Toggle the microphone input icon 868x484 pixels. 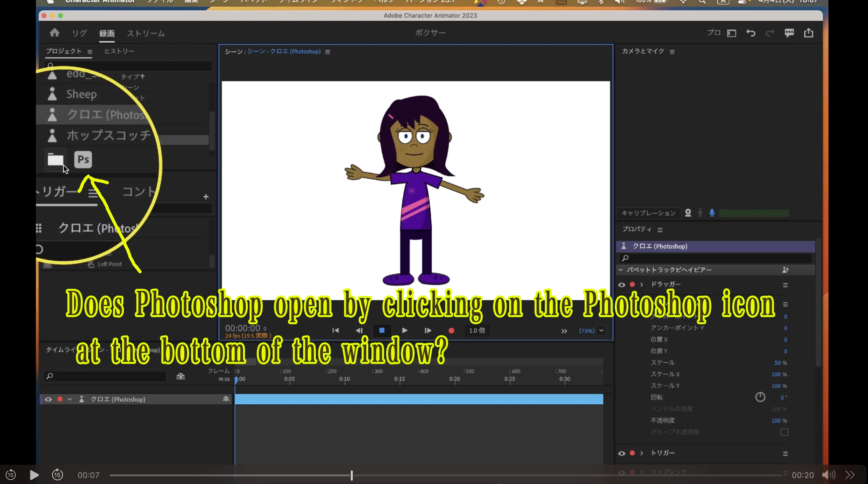tap(712, 213)
